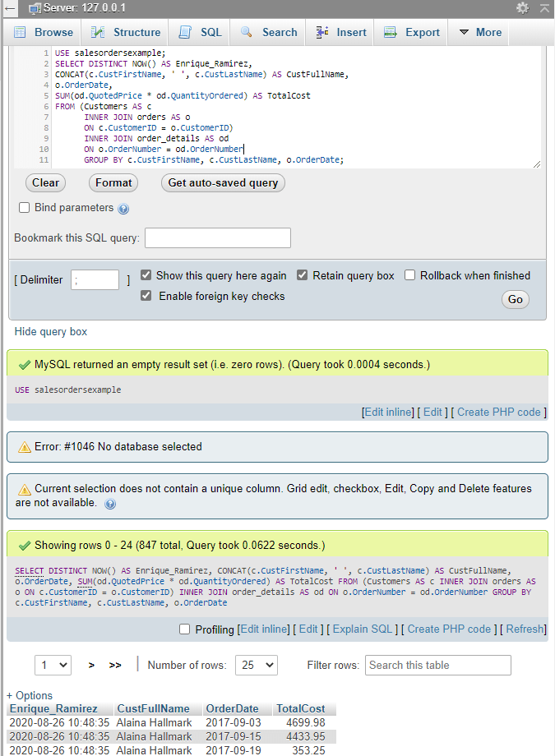Open help icon next to unique column warning
The height and width of the screenshot is (756, 555).
(110, 504)
